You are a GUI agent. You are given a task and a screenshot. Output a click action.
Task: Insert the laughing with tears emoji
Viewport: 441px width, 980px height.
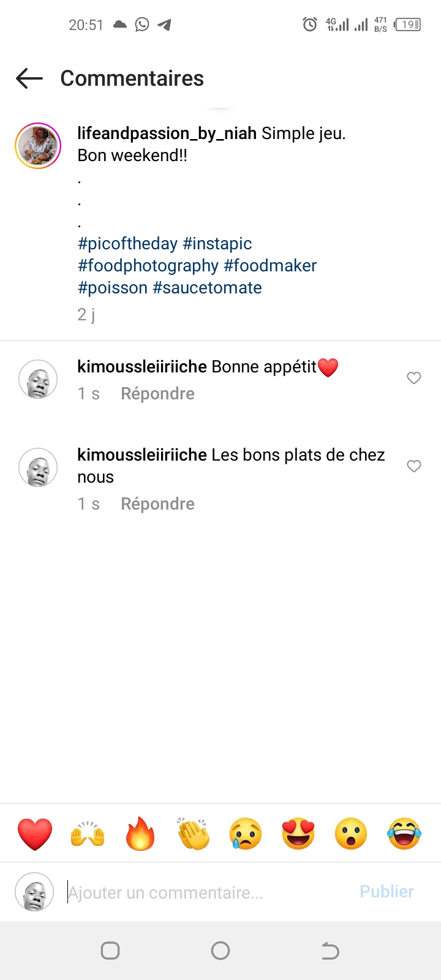click(x=404, y=834)
